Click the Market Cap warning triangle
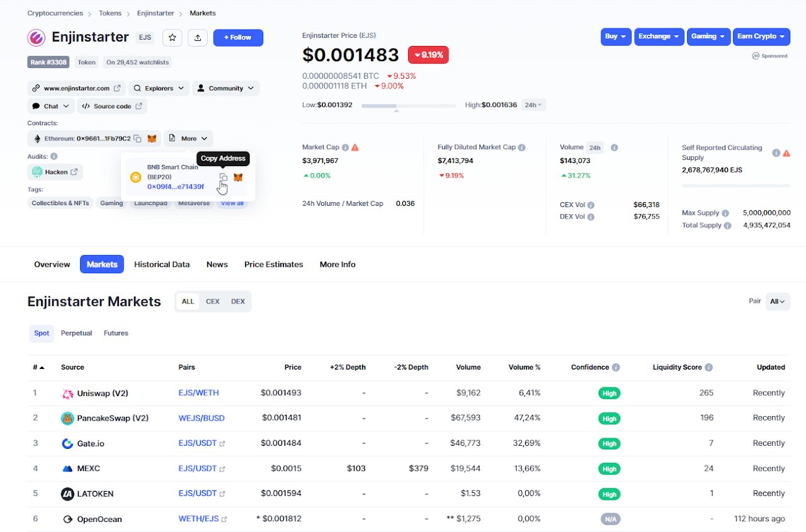Viewport: 806px width, 532px height. 355,147
